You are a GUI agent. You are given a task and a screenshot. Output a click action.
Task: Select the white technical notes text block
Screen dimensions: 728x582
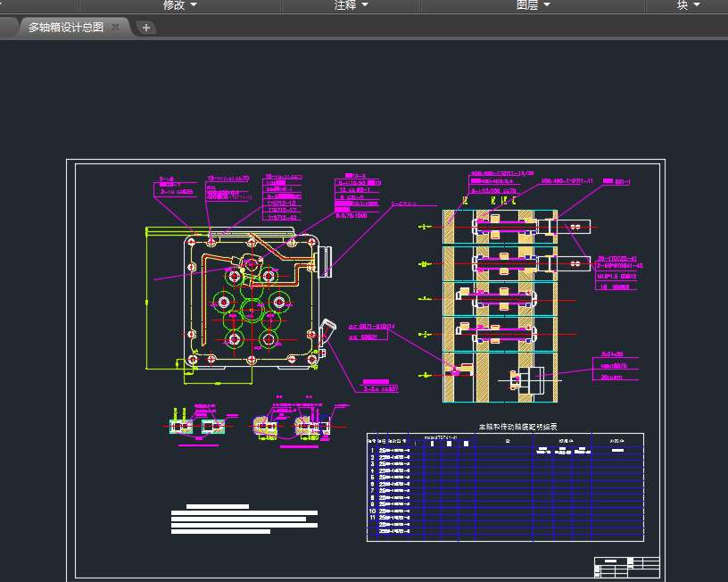(x=244, y=520)
